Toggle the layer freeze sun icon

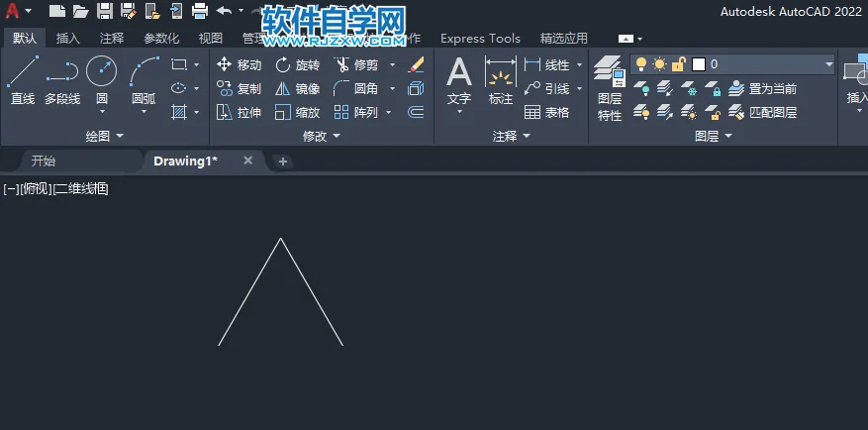point(659,64)
